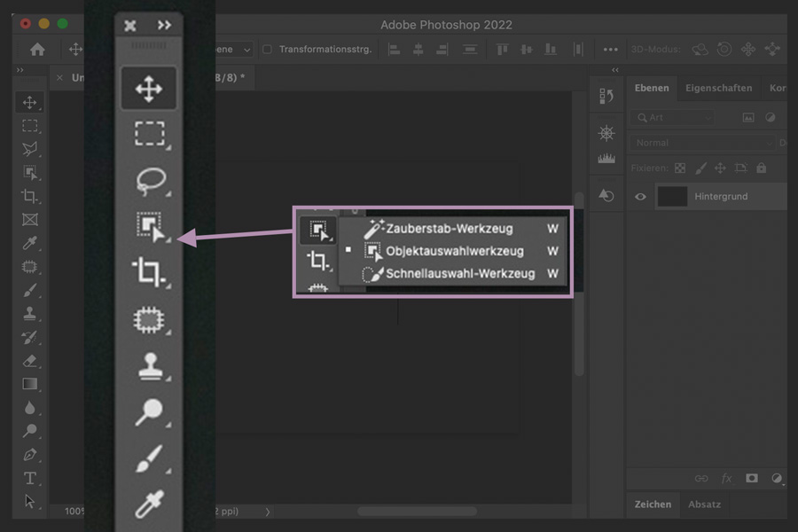Hide the Hintergrund layer with the eye icon
This screenshot has width=798, height=532.
tap(640, 197)
